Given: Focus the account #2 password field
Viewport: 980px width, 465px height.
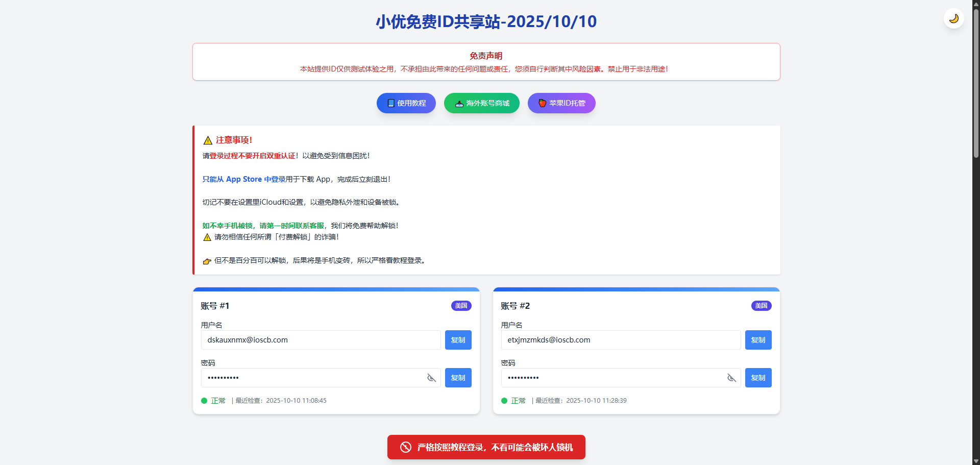Looking at the screenshot, I should pos(611,378).
